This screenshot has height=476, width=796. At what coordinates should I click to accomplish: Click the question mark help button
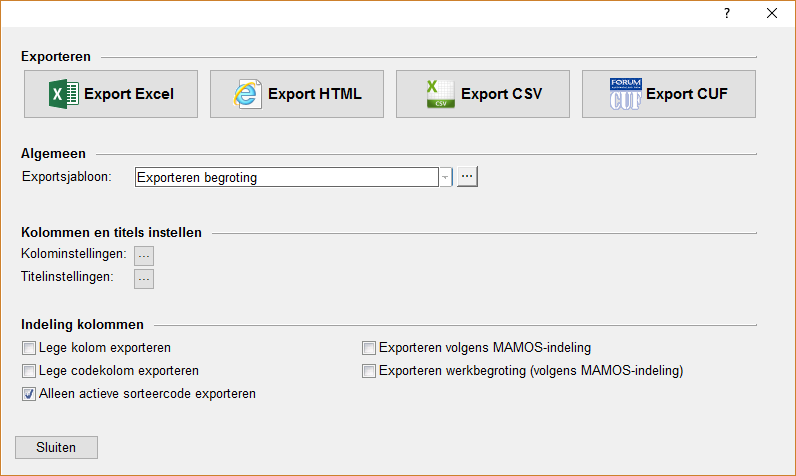[727, 13]
